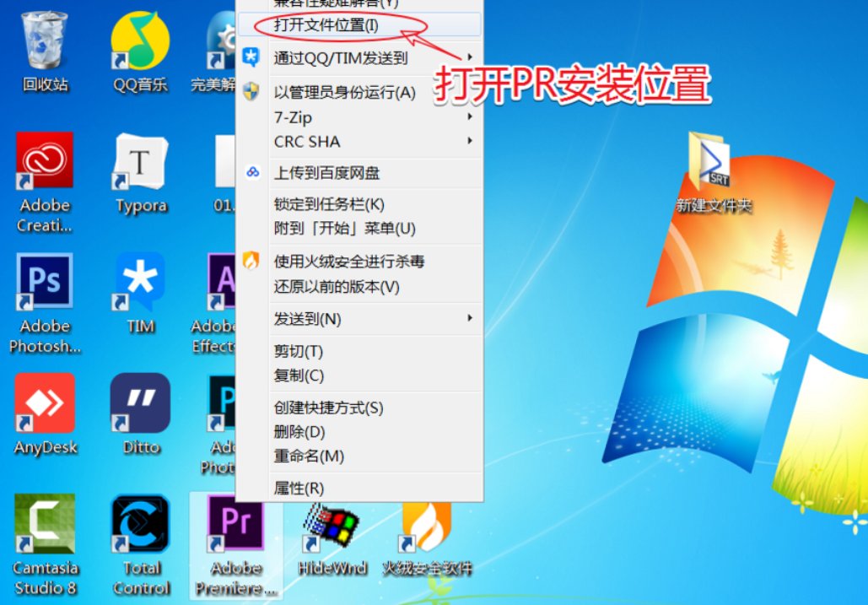This screenshot has width=868, height=605.
Task: Open AnyDesk remote desktop
Action: [x=44, y=402]
